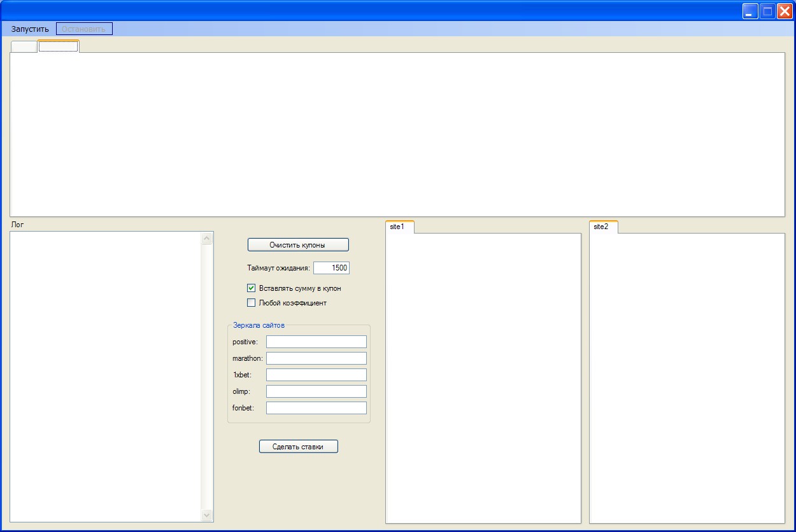Click the Запустить menu item
The height and width of the screenshot is (532, 796).
[x=30, y=29]
